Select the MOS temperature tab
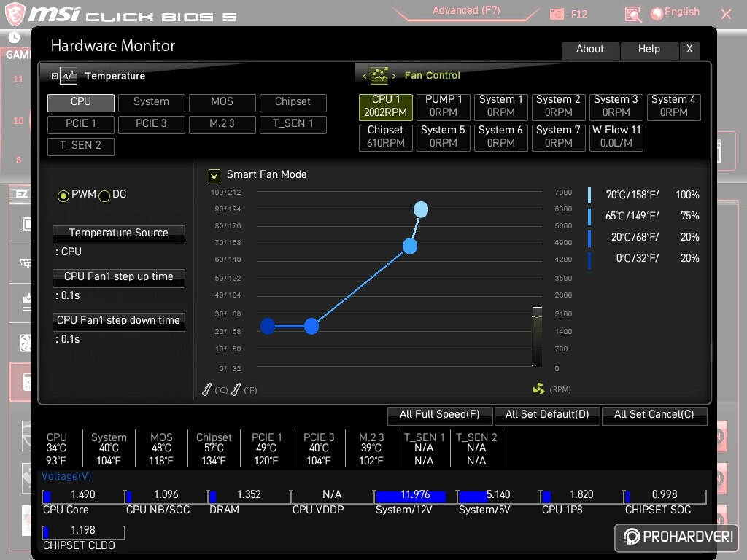The height and width of the screenshot is (560, 747). [222, 102]
